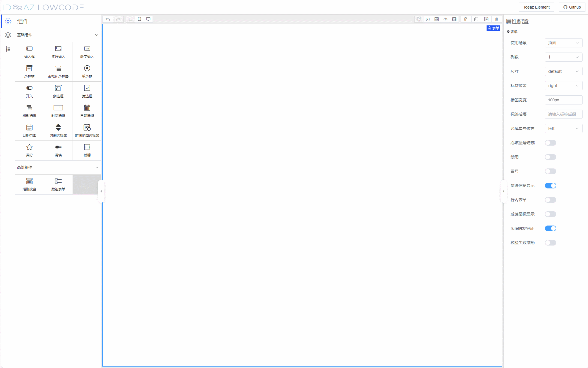This screenshot has height=368, width=588.
Task: Open the 使用场景 dropdown
Action: (563, 43)
